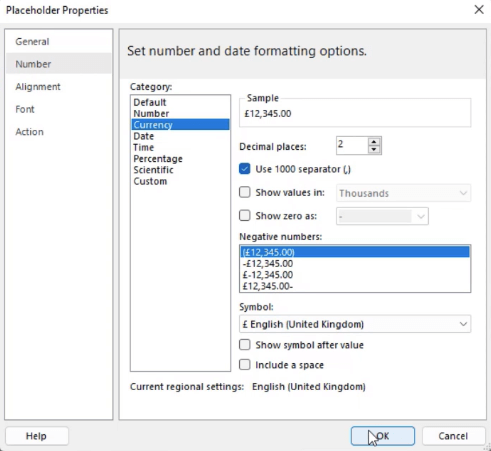491x451 pixels.
Task: Confirm with the OK button
Action: pos(383,436)
